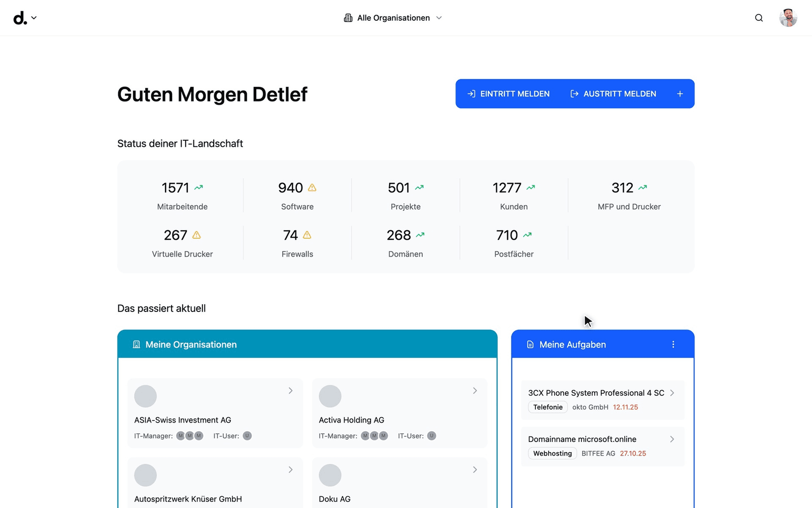Open the Alle Organisationen dropdown
Image resolution: width=812 pixels, height=508 pixels.
point(393,18)
